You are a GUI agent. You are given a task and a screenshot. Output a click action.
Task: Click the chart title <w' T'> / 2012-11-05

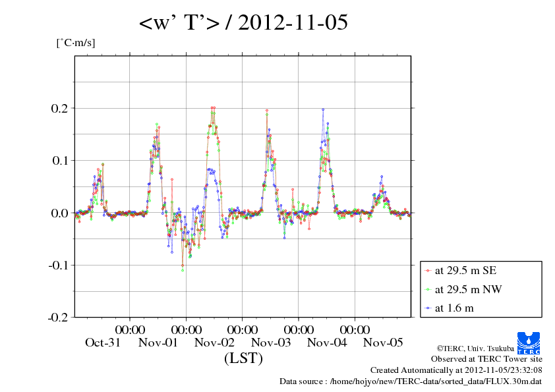point(243,22)
